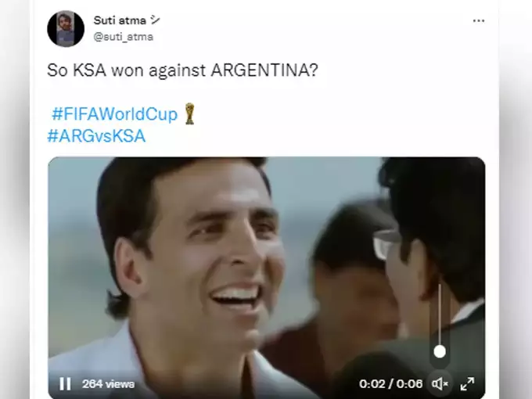This screenshot has width=532, height=399.
Task: Pause the playing video
Action: point(65,383)
